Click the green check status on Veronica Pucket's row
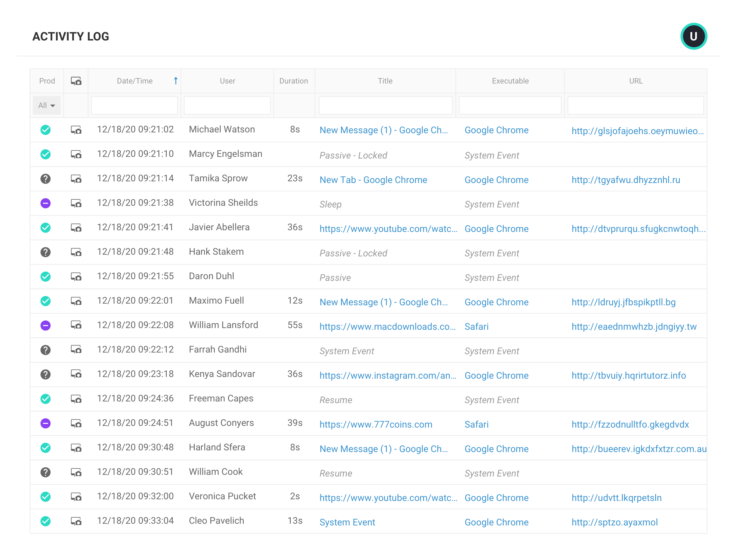The image size is (737, 560). click(46, 496)
